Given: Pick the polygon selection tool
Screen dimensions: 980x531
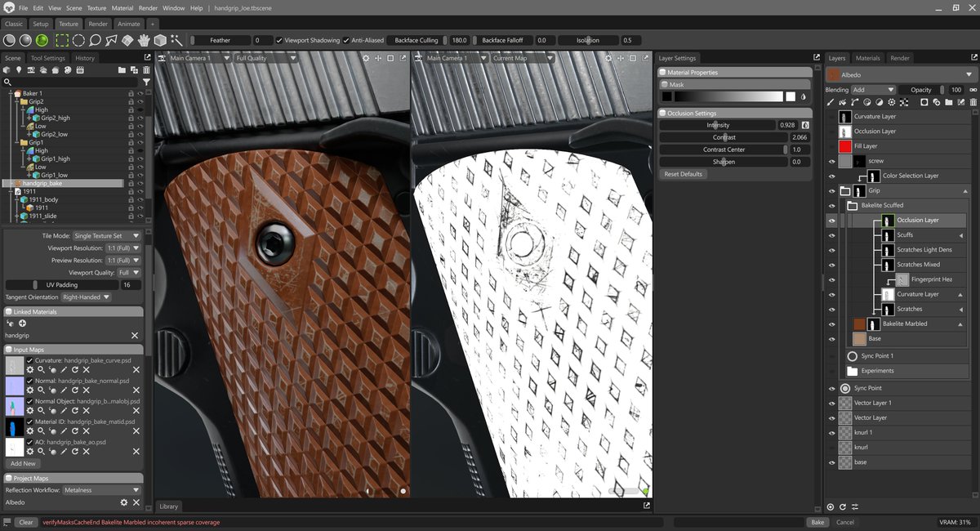Looking at the screenshot, I should tap(111, 40).
